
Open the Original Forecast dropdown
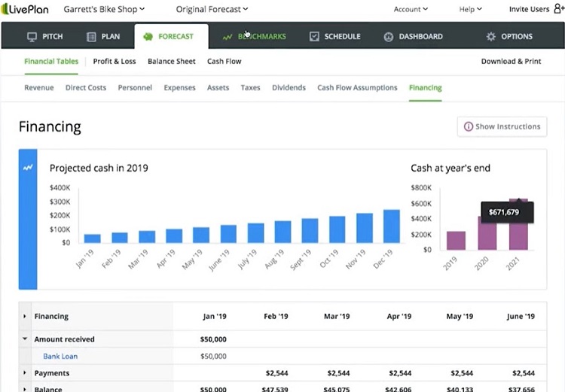click(212, 9)
